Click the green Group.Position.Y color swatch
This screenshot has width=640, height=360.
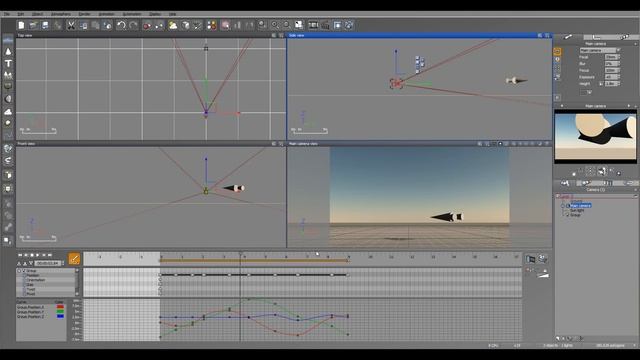tap(60, 311)
